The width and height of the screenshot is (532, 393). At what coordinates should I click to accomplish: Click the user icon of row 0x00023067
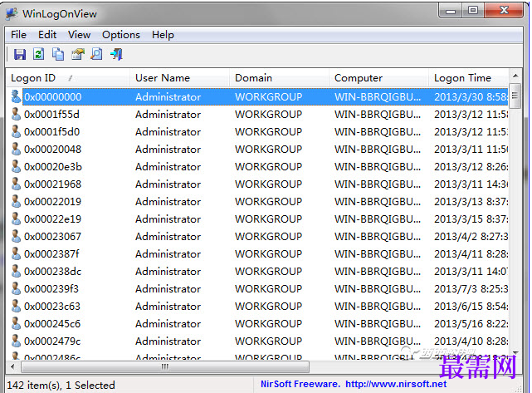[16, 236]
